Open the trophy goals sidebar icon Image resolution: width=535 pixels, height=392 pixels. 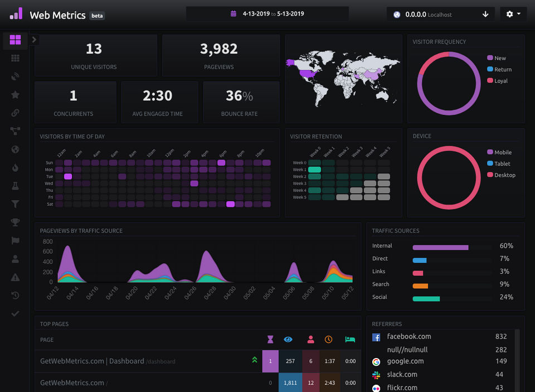click(x=15, y=222)
